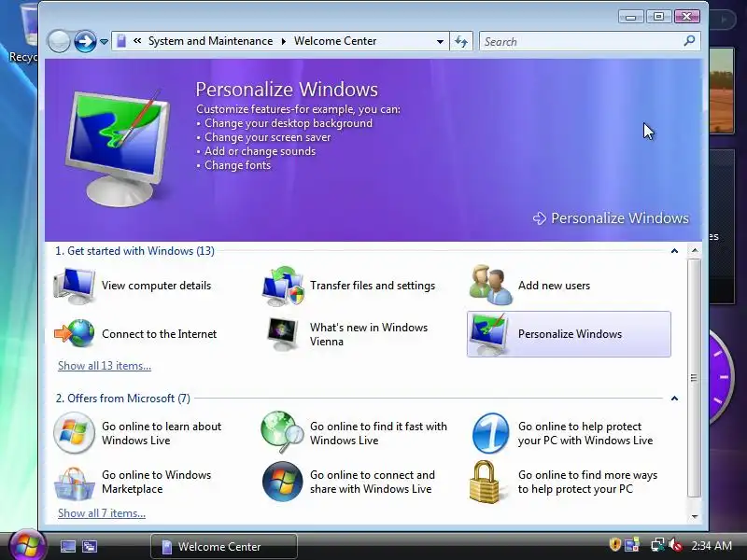Open What's new in Windows Vienna icon

tap(283, 333)
